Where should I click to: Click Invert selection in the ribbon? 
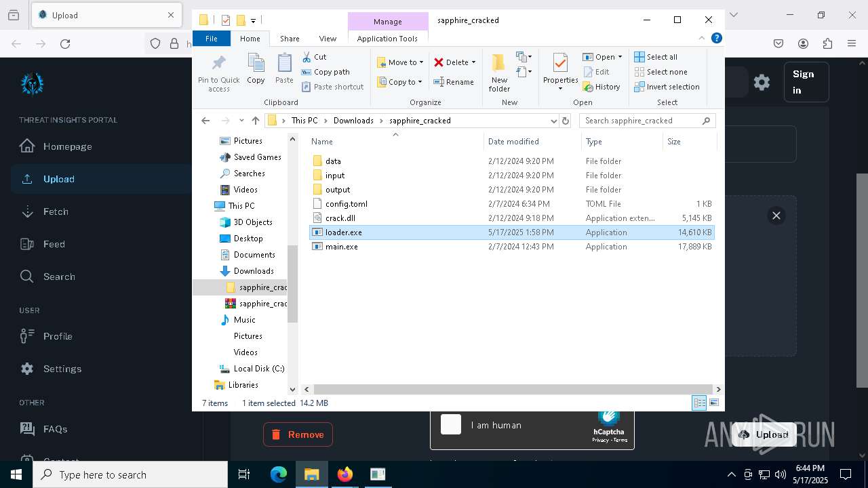(x=667, y=87)
